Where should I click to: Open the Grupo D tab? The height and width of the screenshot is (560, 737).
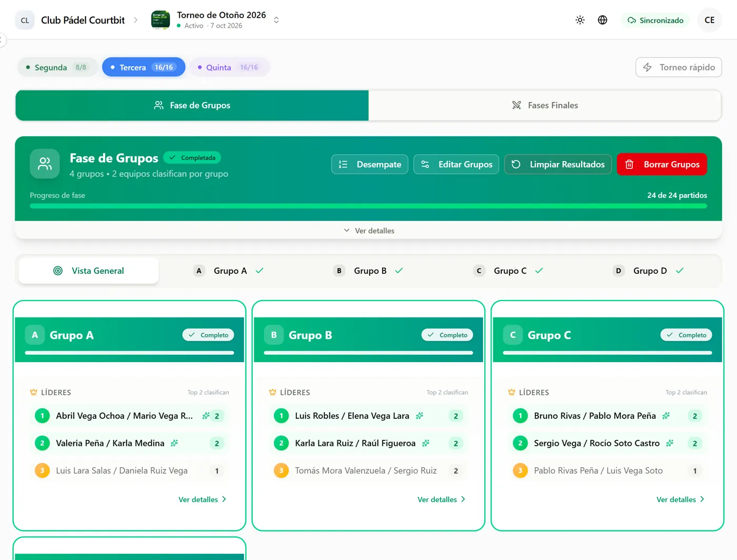click(649, 271)
